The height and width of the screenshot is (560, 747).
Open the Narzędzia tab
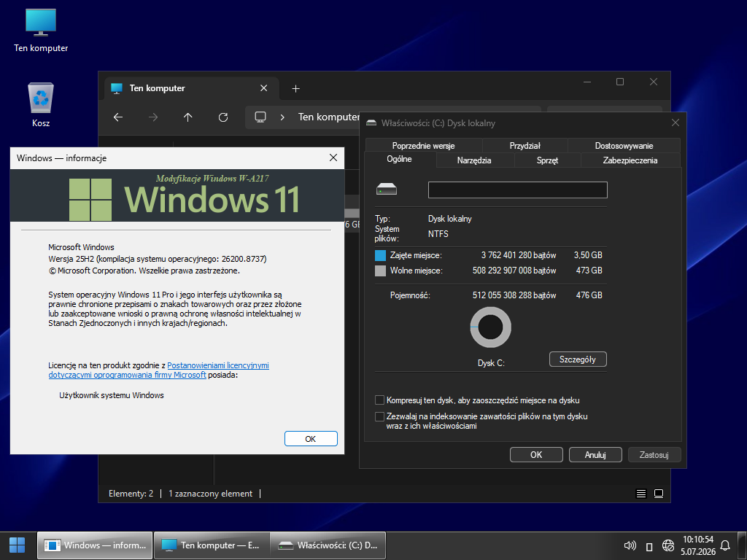click(x=474, y=160)
